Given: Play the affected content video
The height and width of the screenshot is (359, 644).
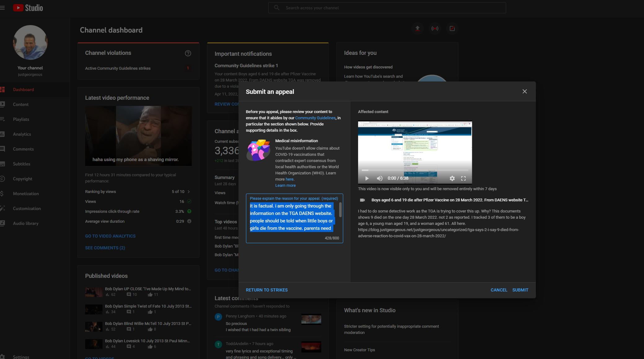Looking at the screenshot, I should coord(367,178).
